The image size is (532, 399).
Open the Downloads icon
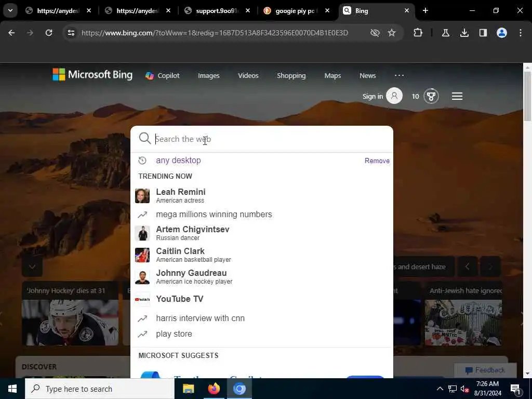coord(464,33)
